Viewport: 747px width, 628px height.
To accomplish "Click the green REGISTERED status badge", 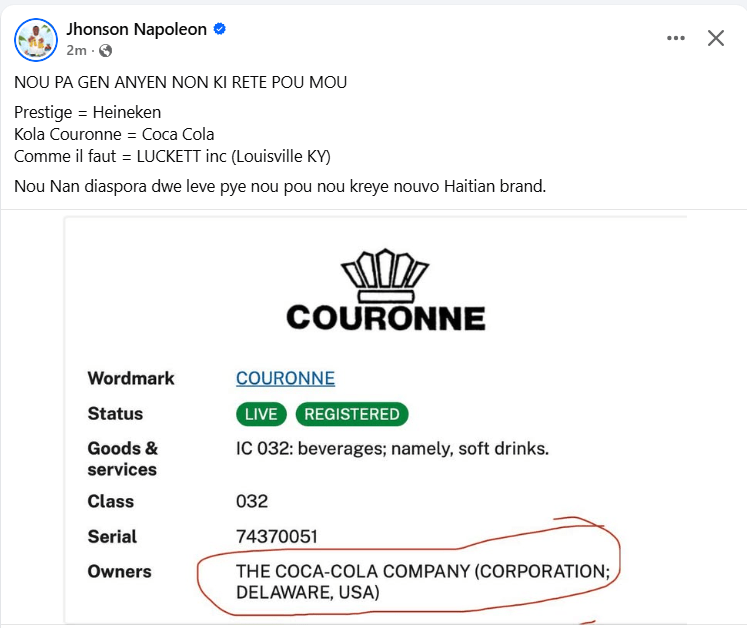I will click(351, 414).
